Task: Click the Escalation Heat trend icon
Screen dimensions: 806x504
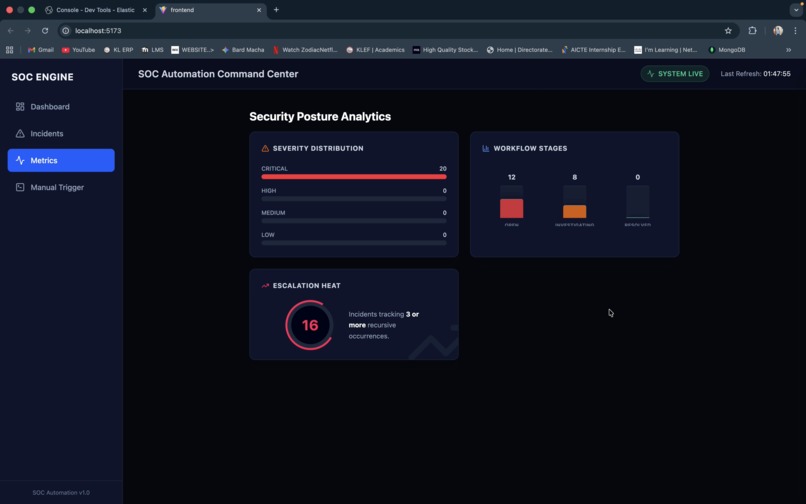Action: tap(265, 285)
